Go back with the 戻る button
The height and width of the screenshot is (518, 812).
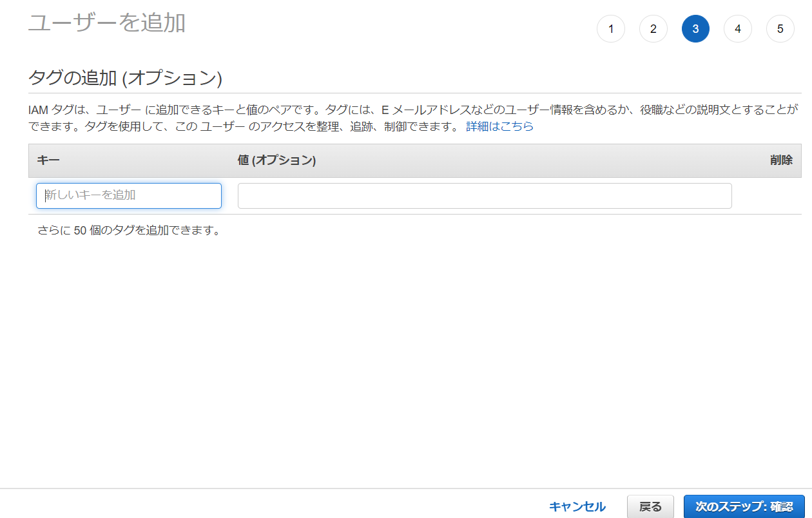pos(650,507)
